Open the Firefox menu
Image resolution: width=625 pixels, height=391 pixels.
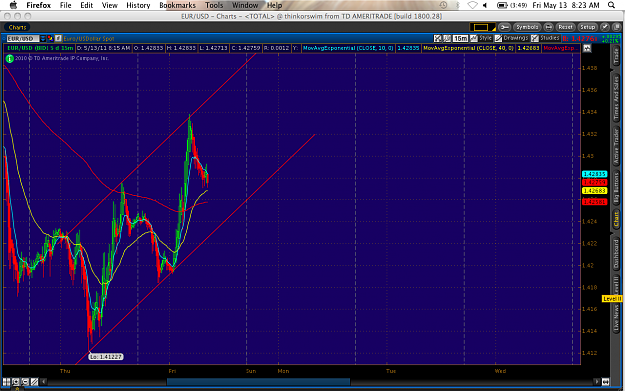tap(39, 5)
